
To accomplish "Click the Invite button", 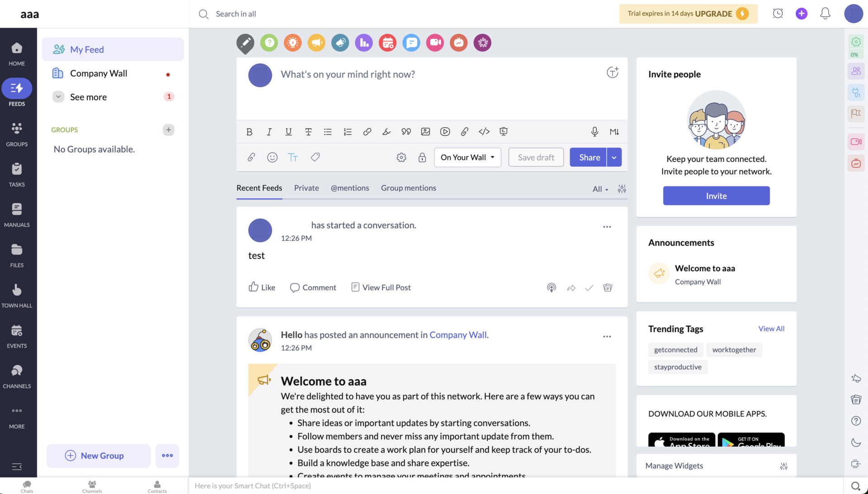I will coord(716,195).
